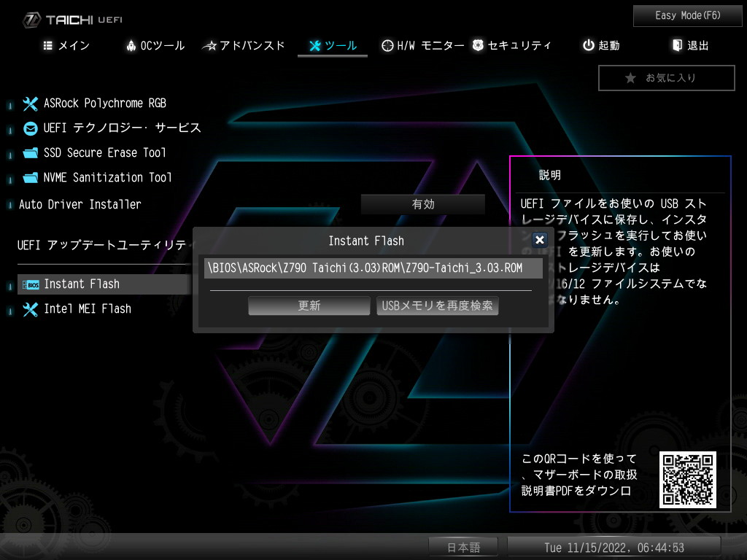Viewport: 747px width, 560px height.
Task: Open お気に入り favorites button
Action: pyautogui.click(x=667, y=77)
